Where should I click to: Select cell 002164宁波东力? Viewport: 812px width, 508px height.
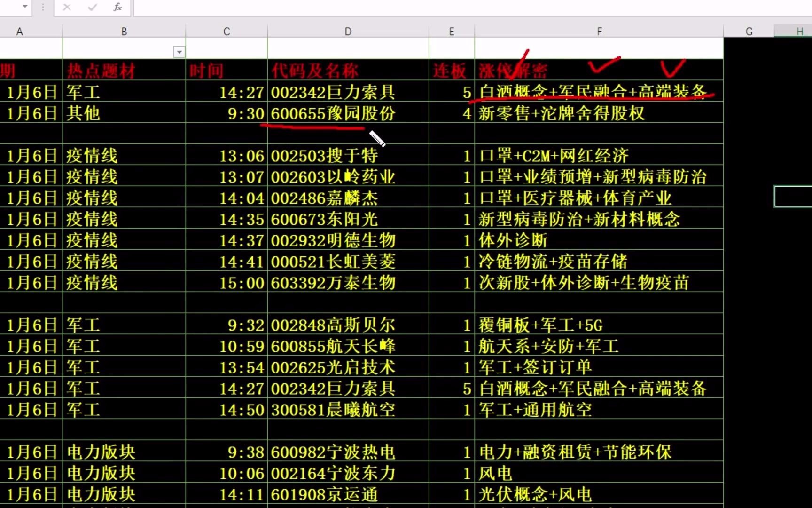pyautogui.click(x=348, y=473)
